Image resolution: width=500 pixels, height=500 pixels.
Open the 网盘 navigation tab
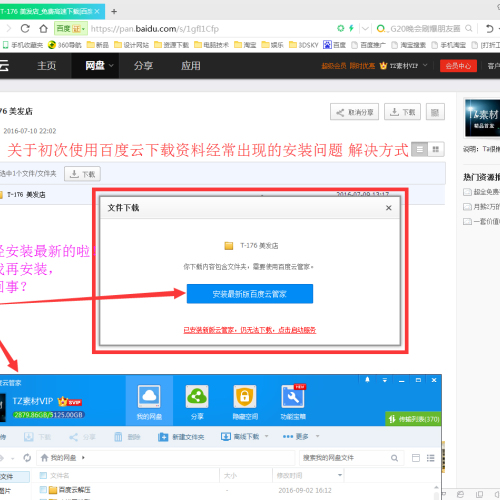coord(95,65)
